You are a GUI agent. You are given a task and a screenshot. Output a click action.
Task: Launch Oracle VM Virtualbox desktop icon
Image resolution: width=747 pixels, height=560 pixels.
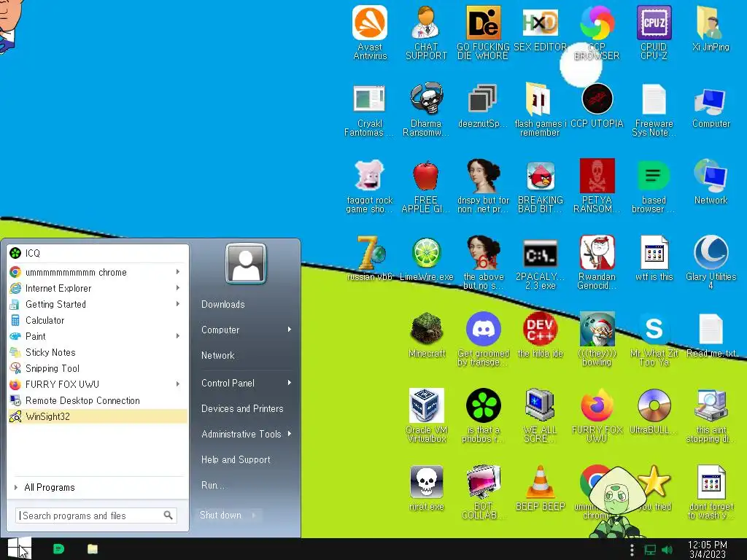[x=427, y=415]
